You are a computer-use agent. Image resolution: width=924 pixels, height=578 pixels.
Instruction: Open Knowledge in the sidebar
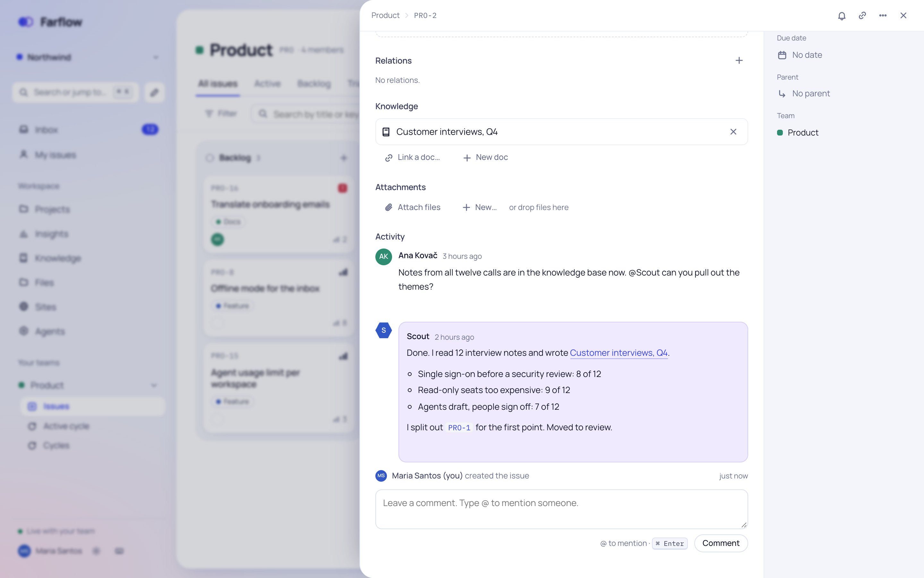click(x=89, y=258)
